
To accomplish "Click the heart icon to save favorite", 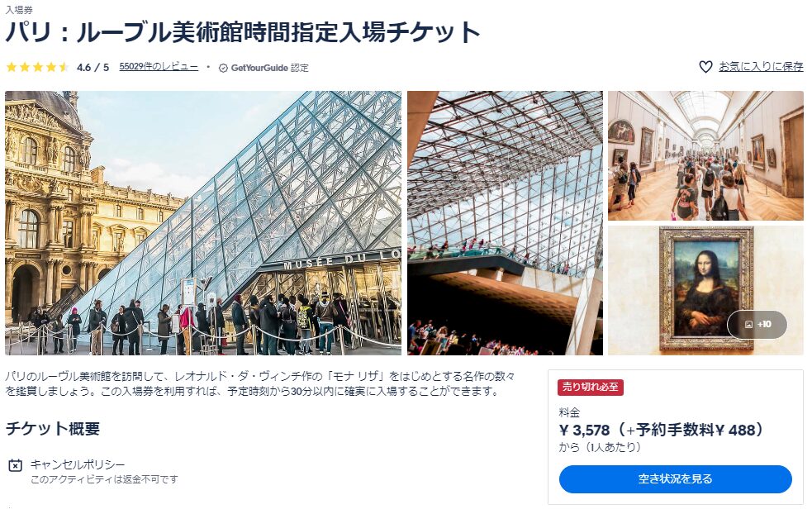I will [705, 67].
